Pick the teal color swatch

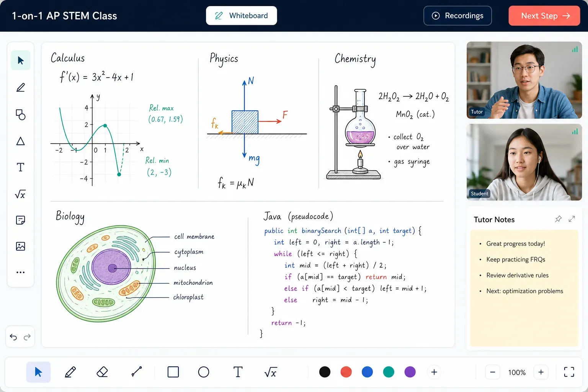click(389, 372)
